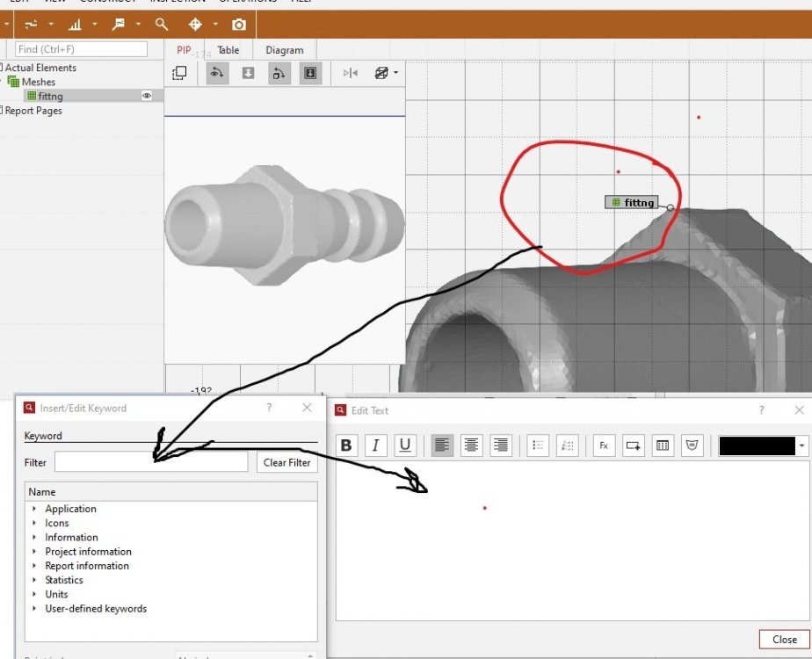
Task: Click the Fx formula icon in Edit Text
Action: [604, 445]
